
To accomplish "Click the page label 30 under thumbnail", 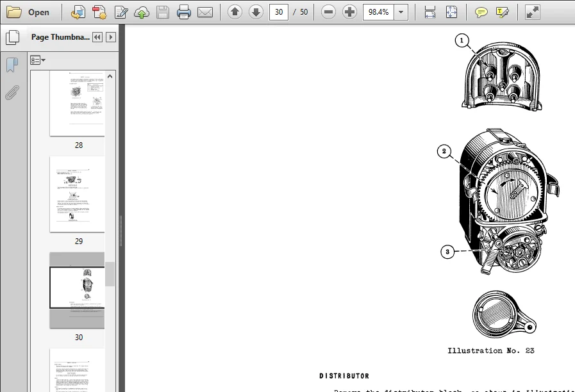I will tap(79, 337).
